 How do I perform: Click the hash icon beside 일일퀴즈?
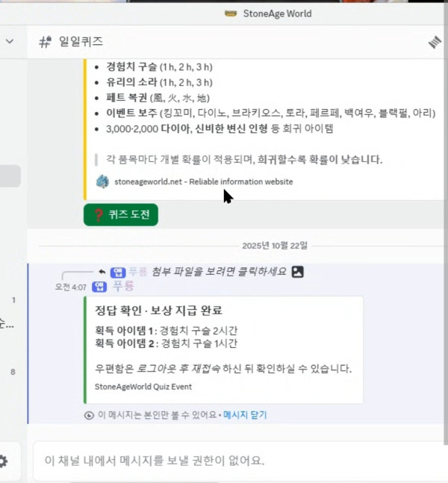[x=46, y=42]
